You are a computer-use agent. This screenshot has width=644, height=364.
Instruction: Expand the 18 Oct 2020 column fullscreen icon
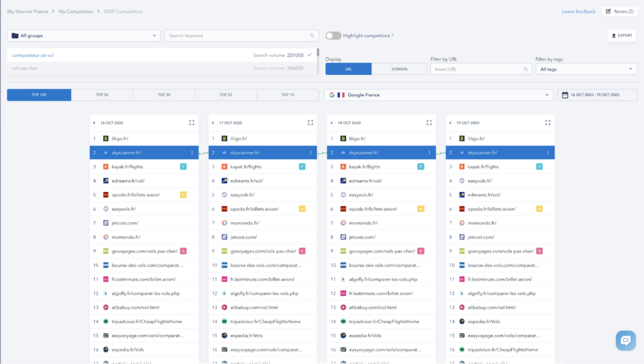click(429, 123)
